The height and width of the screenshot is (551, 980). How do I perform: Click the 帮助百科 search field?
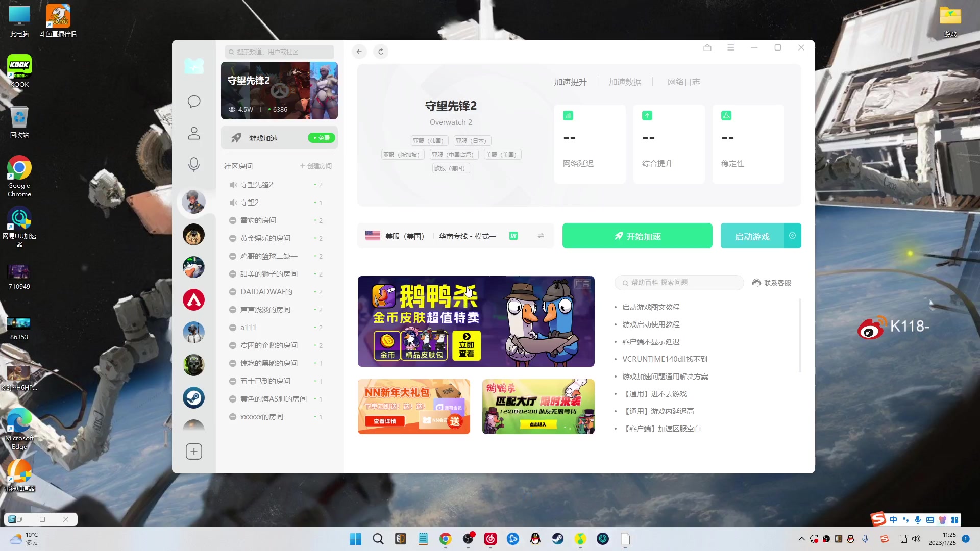click(679, 283)
